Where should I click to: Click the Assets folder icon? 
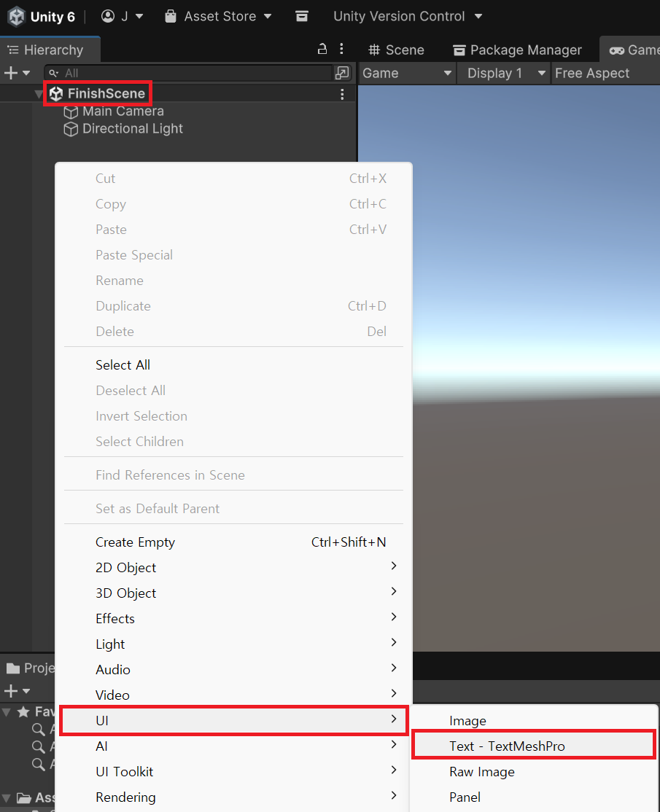click(24, 798)
